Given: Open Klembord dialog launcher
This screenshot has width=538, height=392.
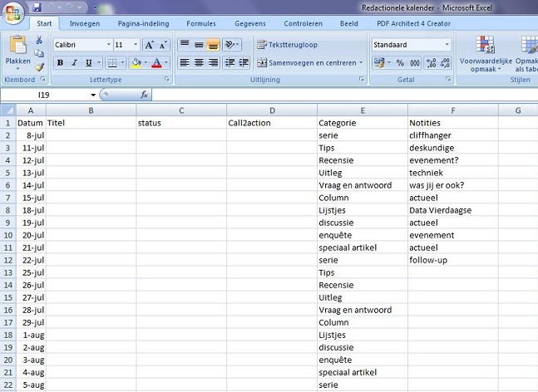Looking at the screenshot, I should (x=43, y=79).
